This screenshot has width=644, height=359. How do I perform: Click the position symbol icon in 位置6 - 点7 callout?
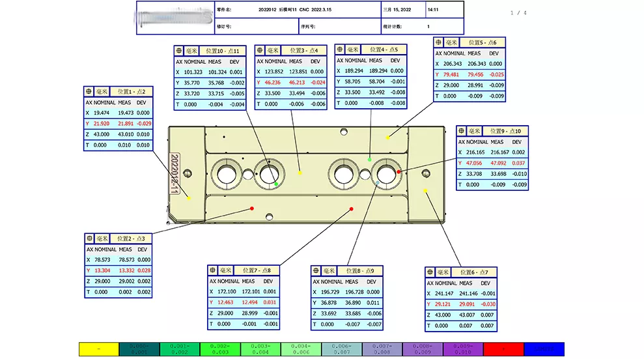[x=430, y=272]
